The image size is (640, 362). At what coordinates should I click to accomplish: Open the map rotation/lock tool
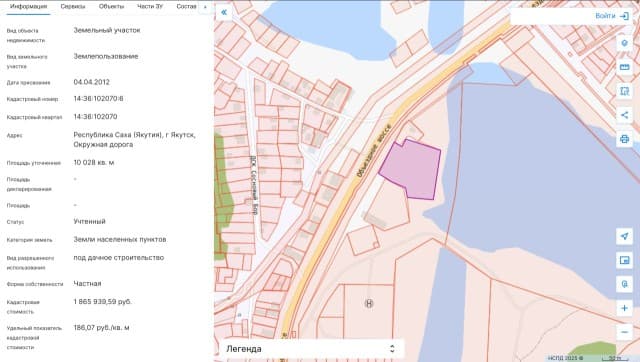coord(624,284)
